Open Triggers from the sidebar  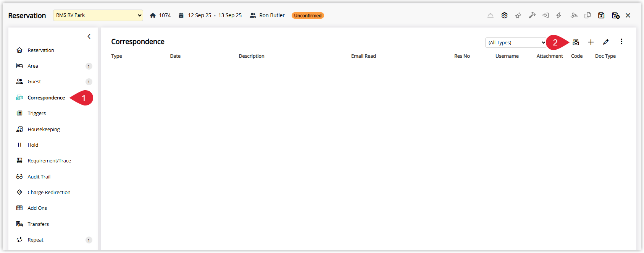click(x=37, y=113)
